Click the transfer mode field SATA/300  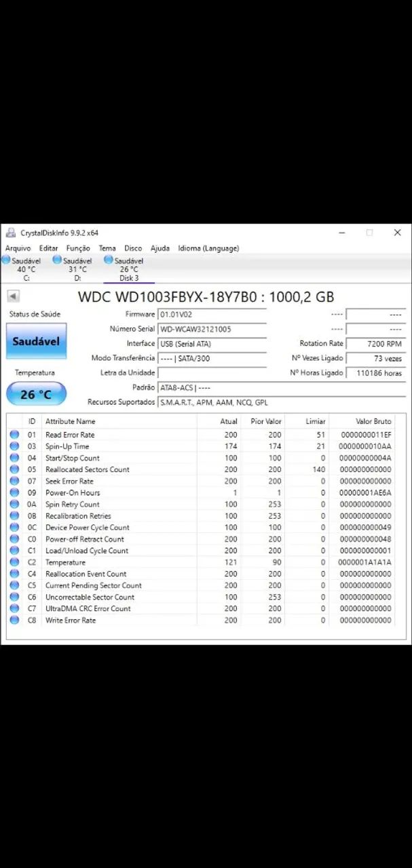212,358
